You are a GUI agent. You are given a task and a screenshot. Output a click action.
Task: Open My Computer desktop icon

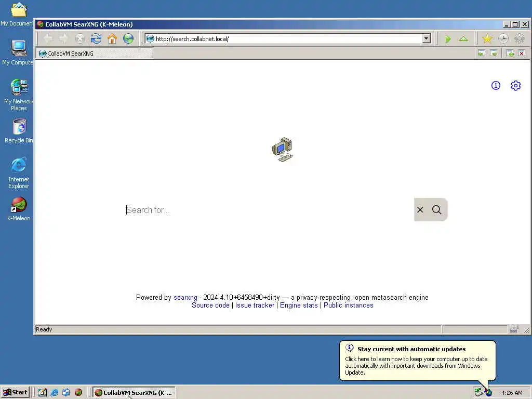coord(18,53)
